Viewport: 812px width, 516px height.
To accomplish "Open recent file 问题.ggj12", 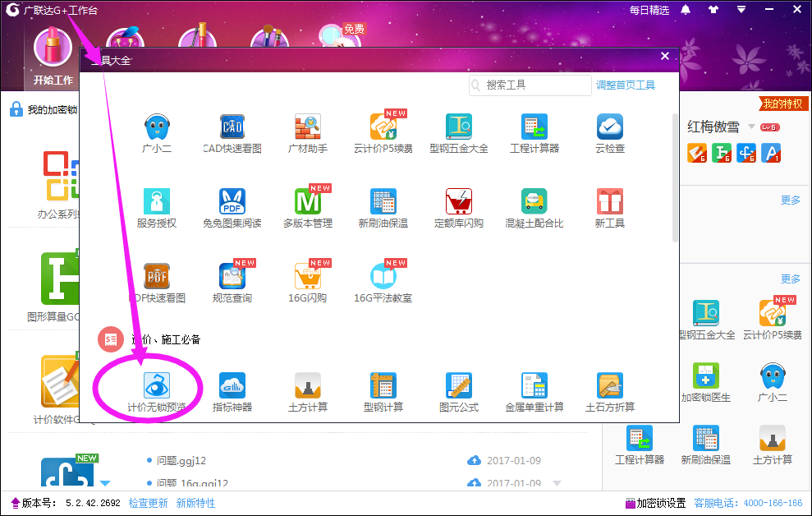I will click(181, 461).
